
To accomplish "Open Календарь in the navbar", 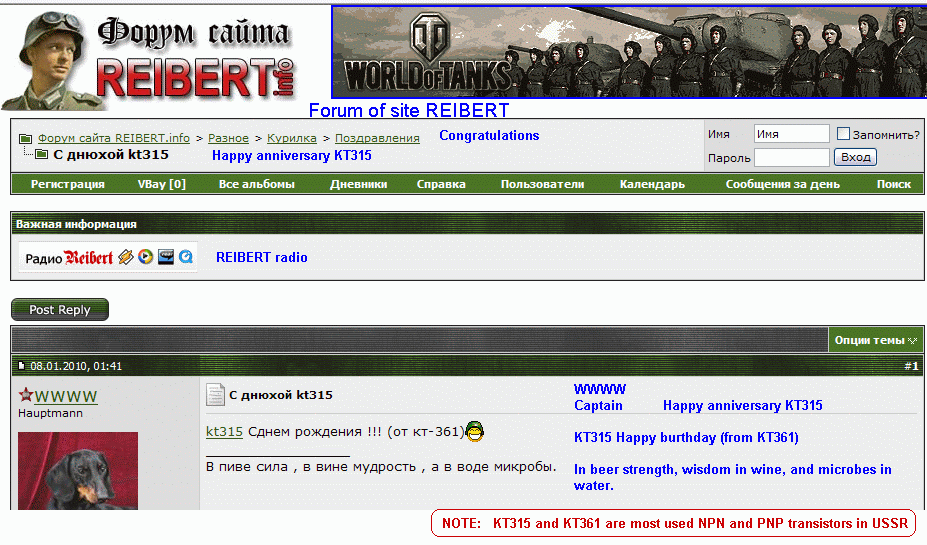I will pyautogui.click(x=652, y=184).
